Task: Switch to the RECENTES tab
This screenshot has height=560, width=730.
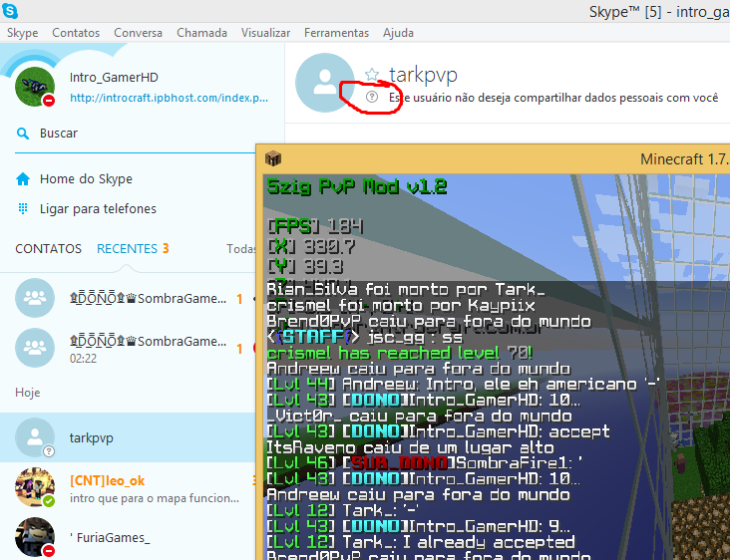Action: point(127,249)
